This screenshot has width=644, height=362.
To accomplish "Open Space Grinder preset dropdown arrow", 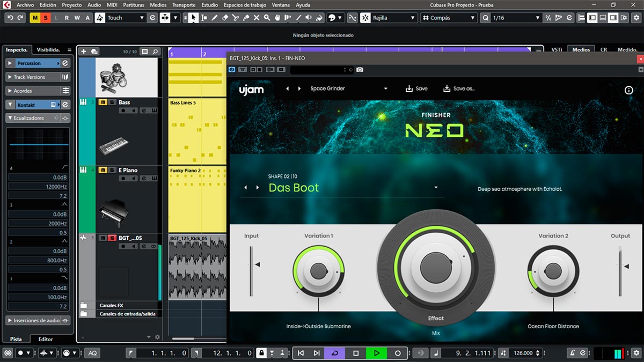I will 385,89.
